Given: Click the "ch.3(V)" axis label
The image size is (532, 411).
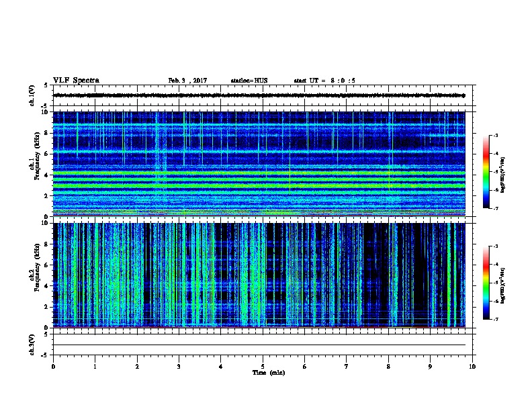Looking at the screenshot, I should (x=32, y=345).
